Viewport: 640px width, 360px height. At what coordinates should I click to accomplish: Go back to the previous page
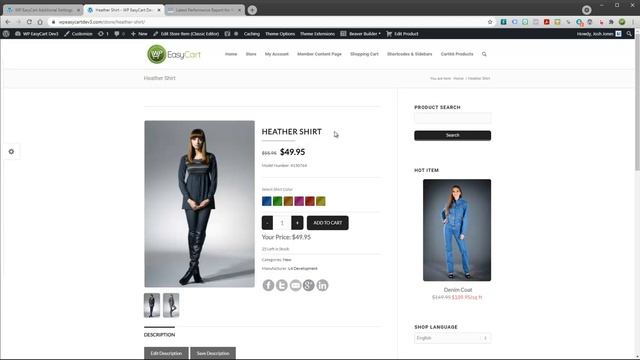tap(8, 22)
